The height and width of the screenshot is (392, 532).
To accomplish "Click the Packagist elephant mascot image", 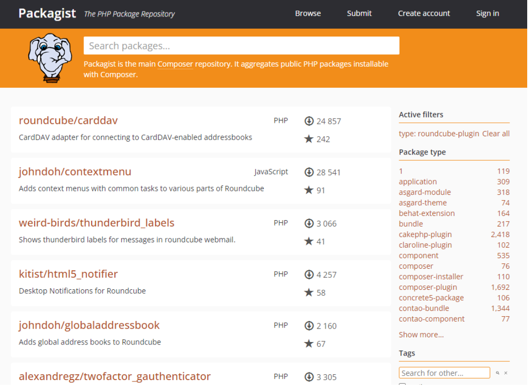I will point(50,58).
